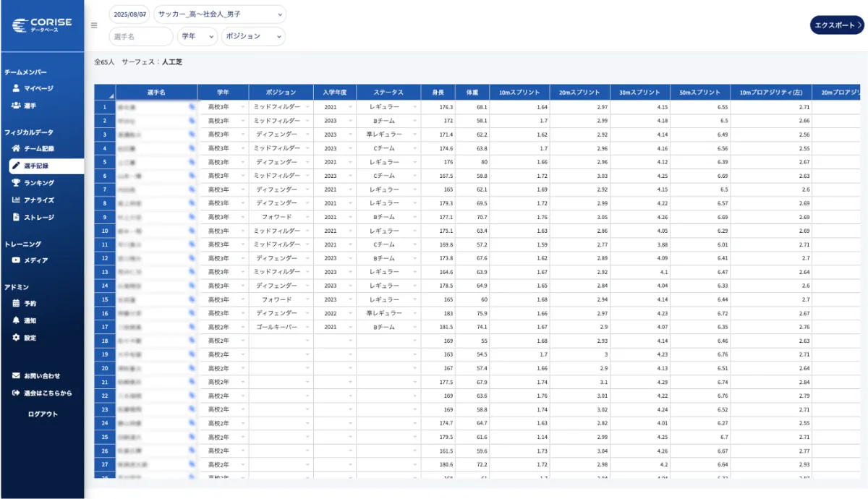Click the bell icon for 通知
This screenshot has height=499, width=868.
pyautogui.click(x=16, y=320)
